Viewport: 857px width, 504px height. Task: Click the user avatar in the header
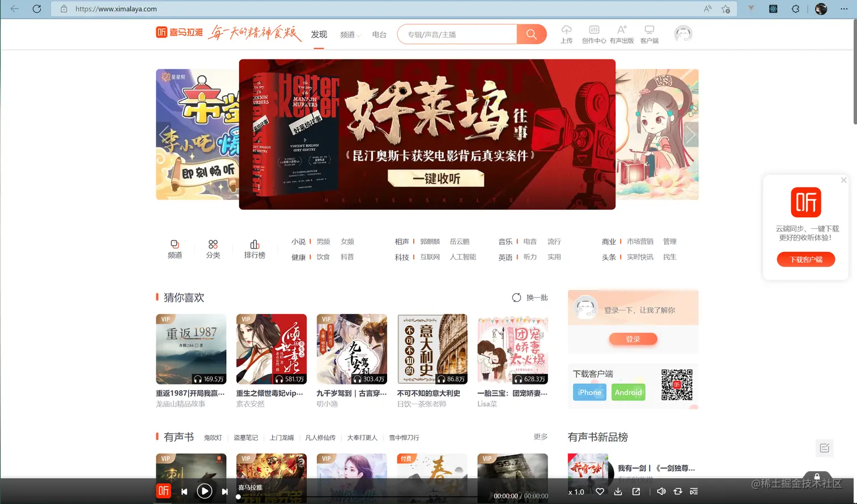tap(684, 34)
